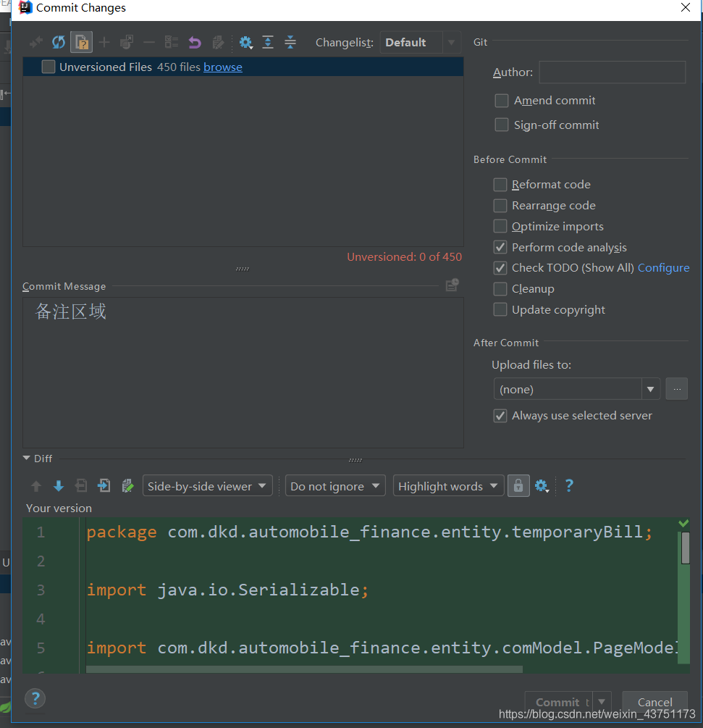
Task: Check the Unversioned Files checkbox
Action: click(49, 67)
